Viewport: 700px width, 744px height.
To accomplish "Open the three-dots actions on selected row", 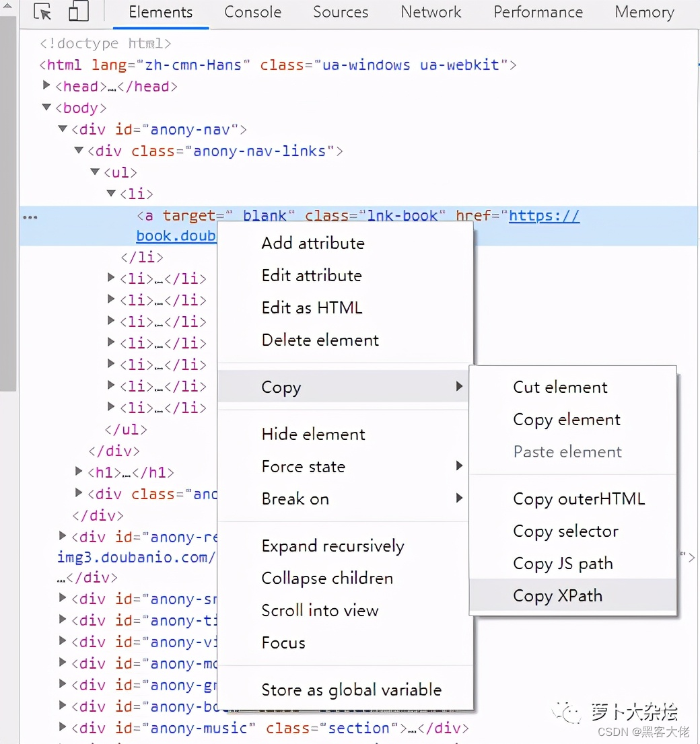I will [30, 217].
